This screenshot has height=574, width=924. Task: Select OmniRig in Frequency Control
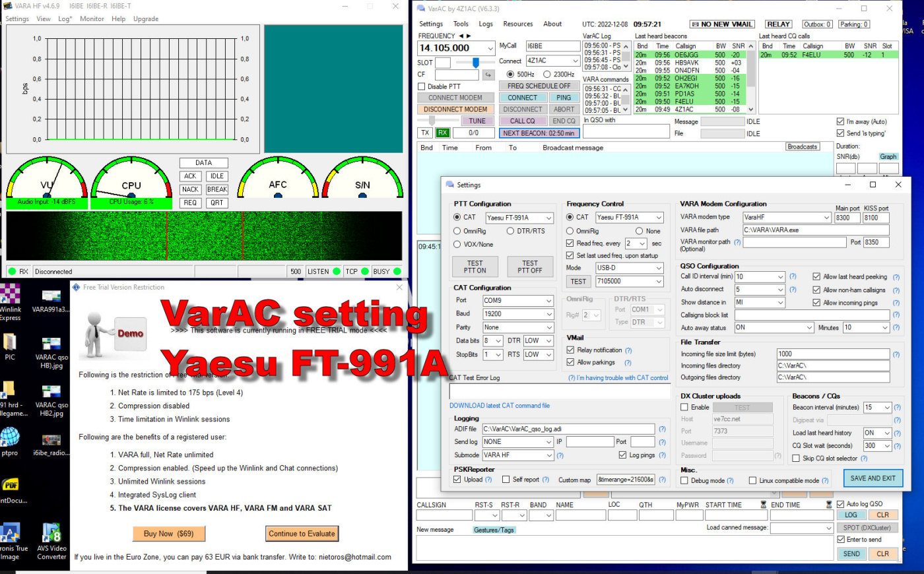pyautogui.click(x=570, y=231)
